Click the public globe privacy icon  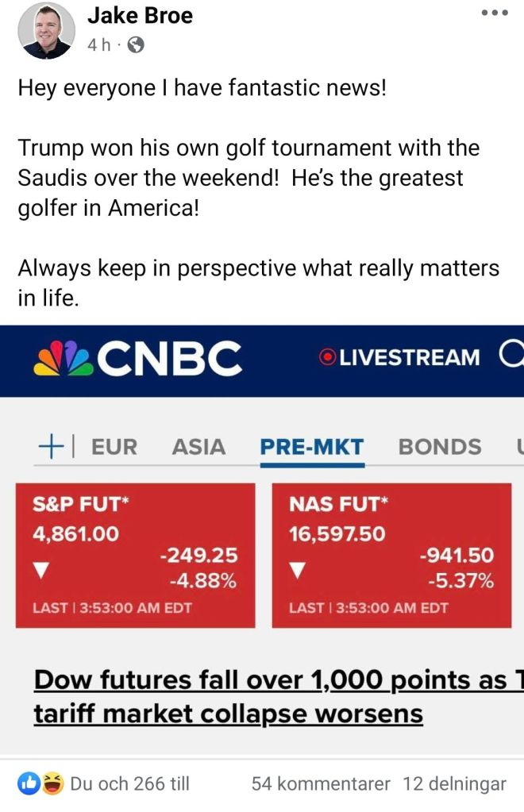click(136, 45)
